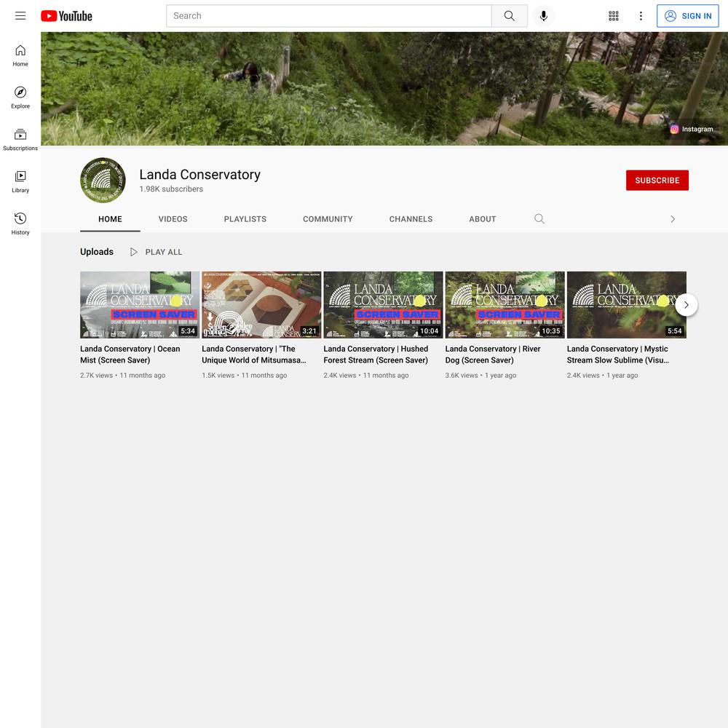This screenshot has height=728, width=728.
Task: Click 'River Dog (Screen Saver)' title
Action: click(493, 355)
